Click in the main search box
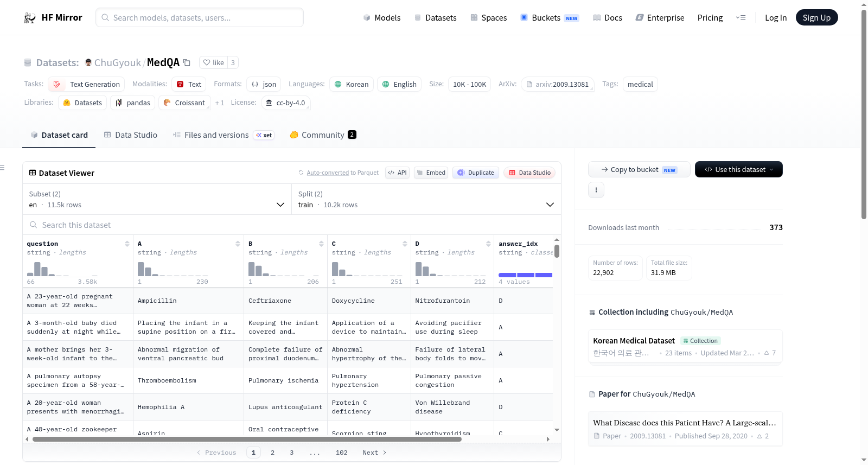Viewport: 868px width, 465px height. point(200,17)
